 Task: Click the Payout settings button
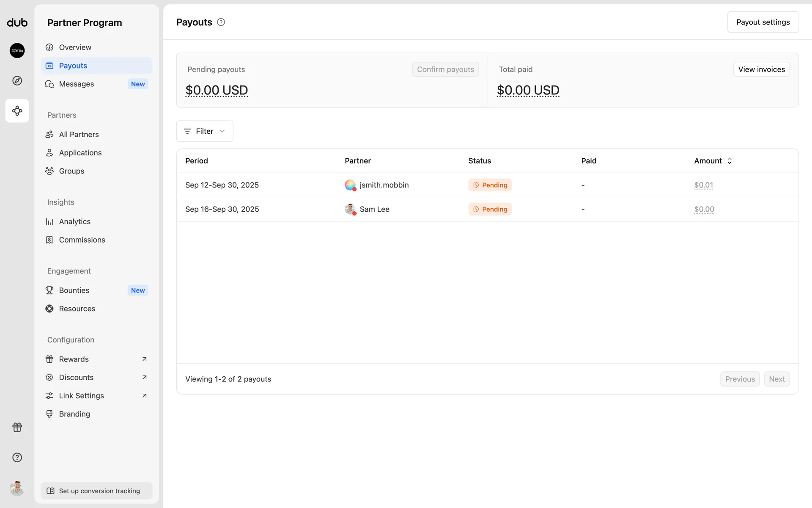(763, 22)
